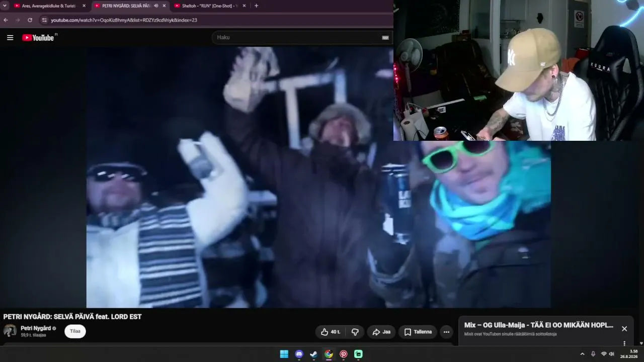Image resolution: width=644 pixels, height=362 pixels.
Task: Share the video using Jaa
Action: click(x=381, y=332)
